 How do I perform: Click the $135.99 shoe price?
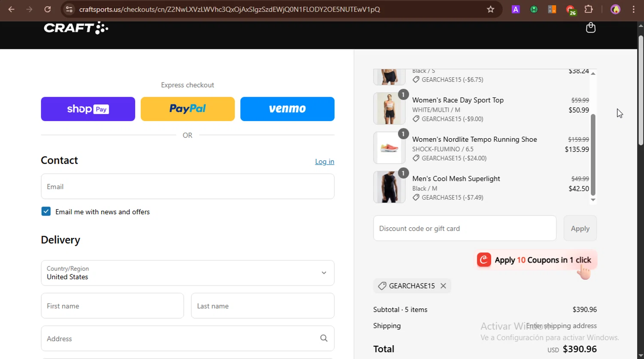577,149
